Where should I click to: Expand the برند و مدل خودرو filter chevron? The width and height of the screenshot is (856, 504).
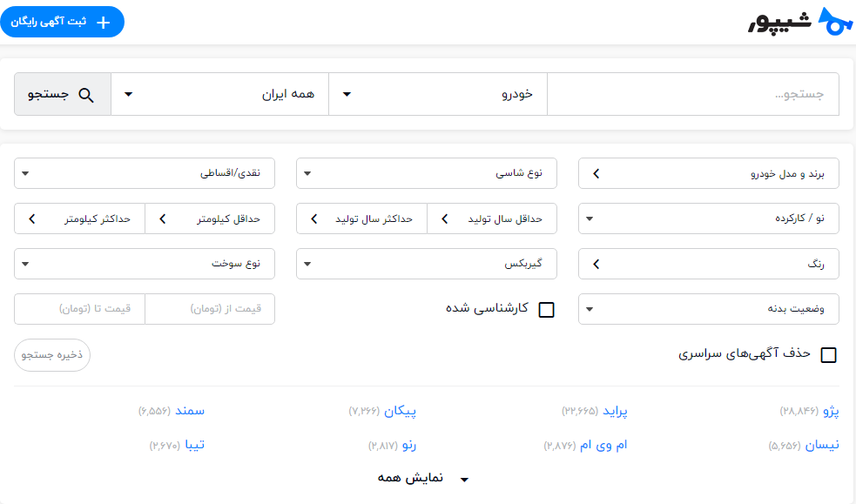click(x=594, y=173)
